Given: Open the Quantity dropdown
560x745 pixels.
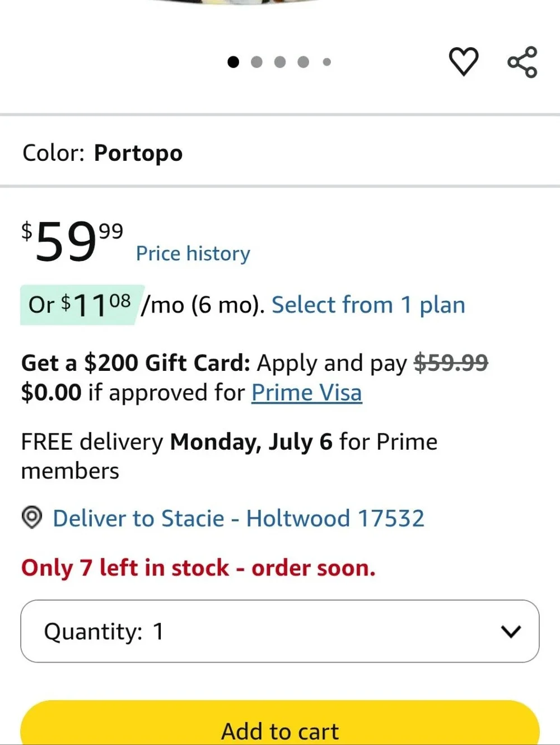Looking at the screenshot, I should click(280, 631).
